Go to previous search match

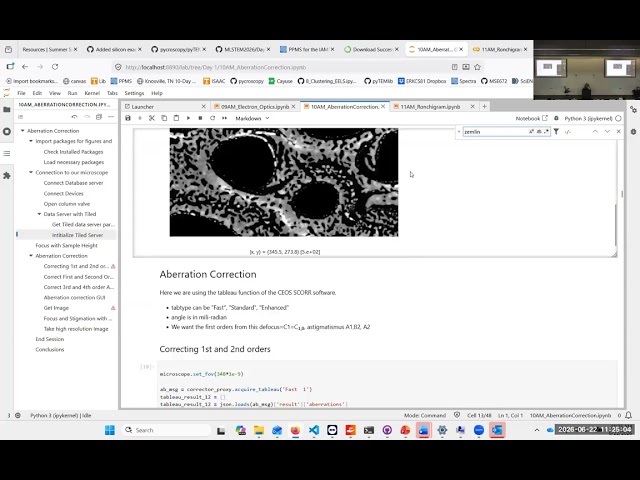[595, 131]
